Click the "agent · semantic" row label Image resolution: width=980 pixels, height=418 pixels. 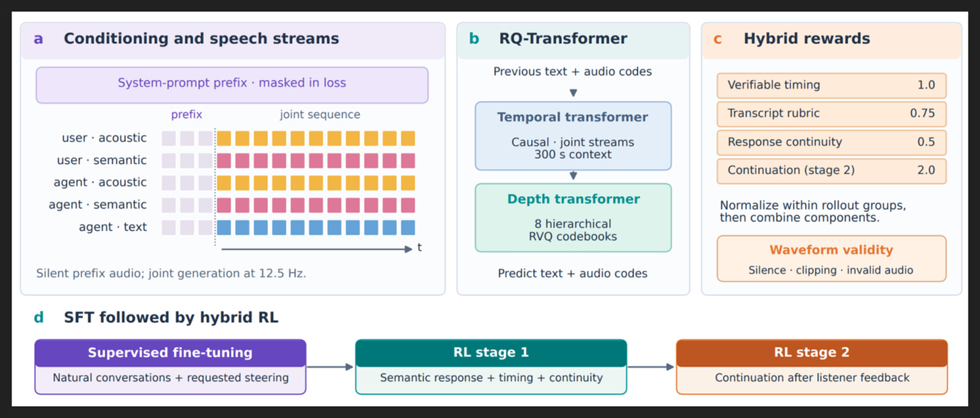pyautogui.click(x=98, y=205)
